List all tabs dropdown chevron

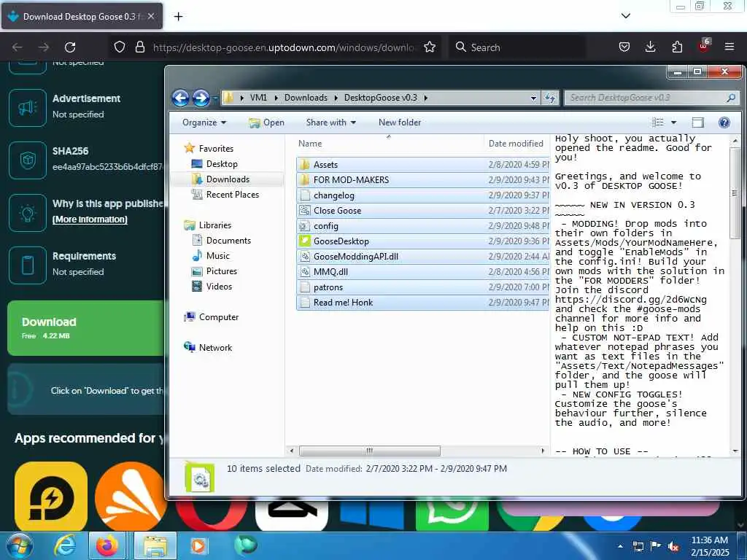pyautogui.click(x=625, y=16)
